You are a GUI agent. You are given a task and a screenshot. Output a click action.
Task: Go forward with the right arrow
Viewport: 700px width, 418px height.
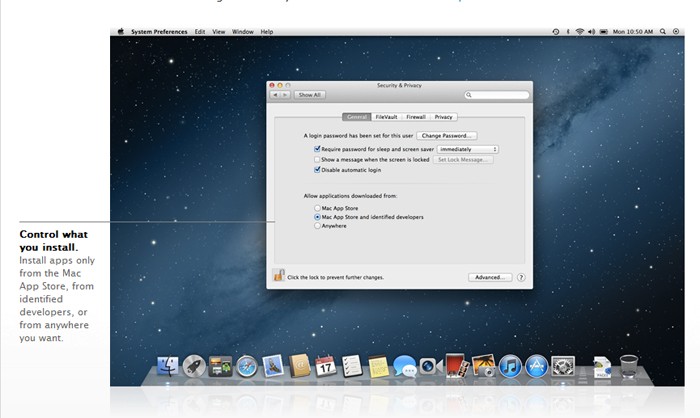tap(285, 95)
